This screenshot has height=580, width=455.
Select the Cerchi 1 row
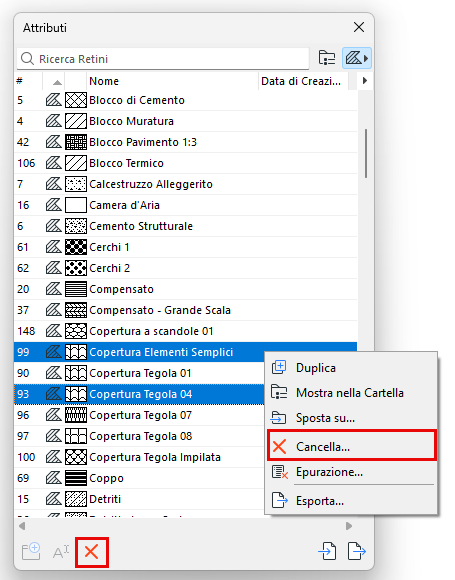(185, 247)
